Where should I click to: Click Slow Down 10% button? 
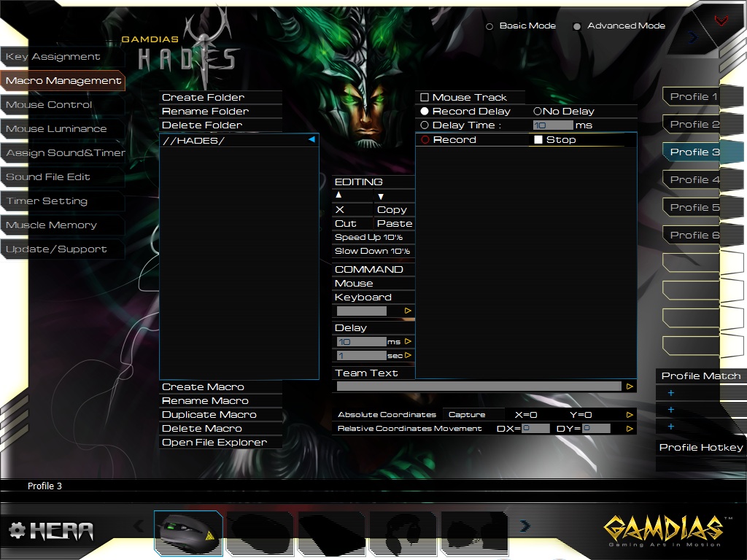point(373,251)
